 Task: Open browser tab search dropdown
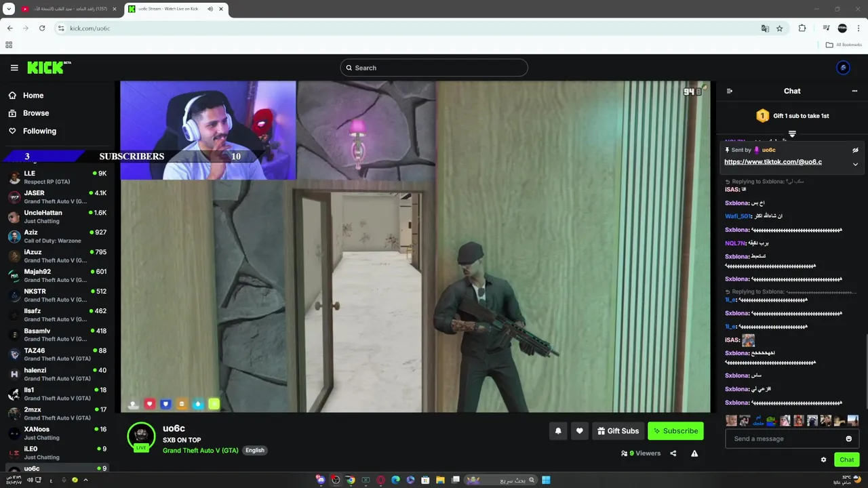[x=9, y=9]
